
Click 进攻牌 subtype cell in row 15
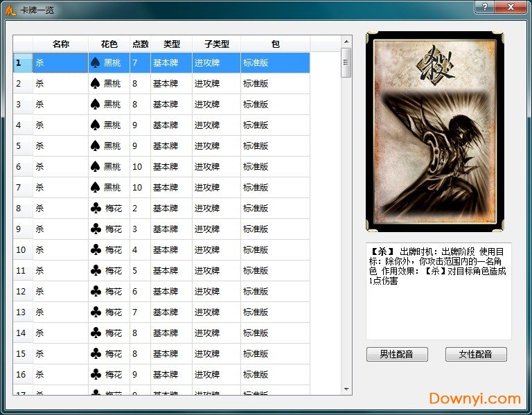click(x=216, y=353)
